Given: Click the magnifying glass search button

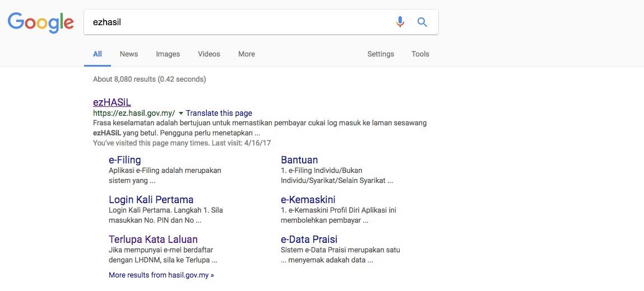Looking at the screenshot, I should 422,22.
